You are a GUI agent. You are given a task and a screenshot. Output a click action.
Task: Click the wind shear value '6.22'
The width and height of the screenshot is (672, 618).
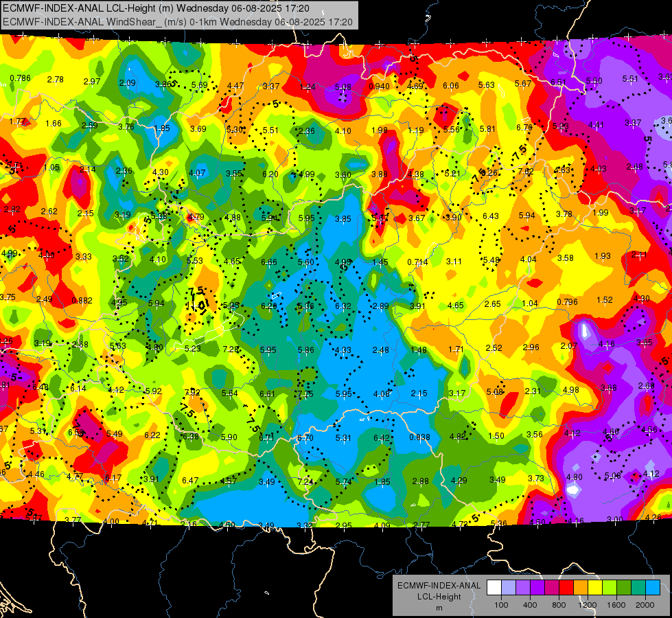[152, 435]
